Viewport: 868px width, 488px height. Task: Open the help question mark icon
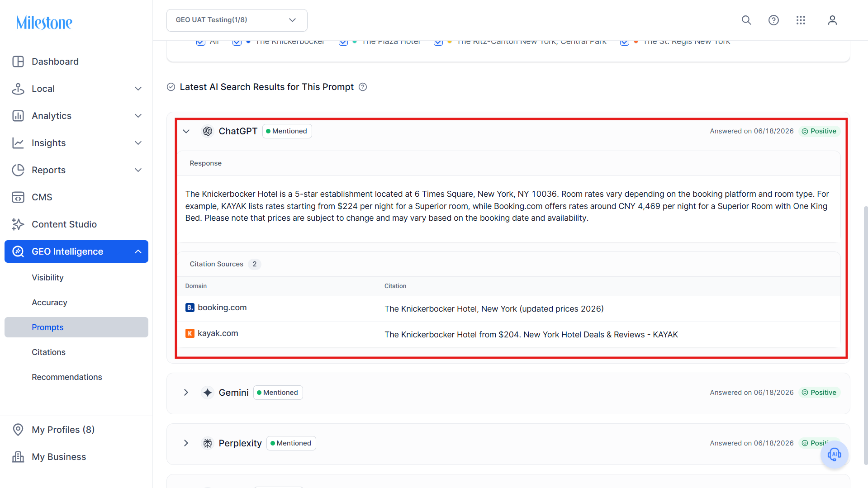pyautogui.click(x=773, y=20)
